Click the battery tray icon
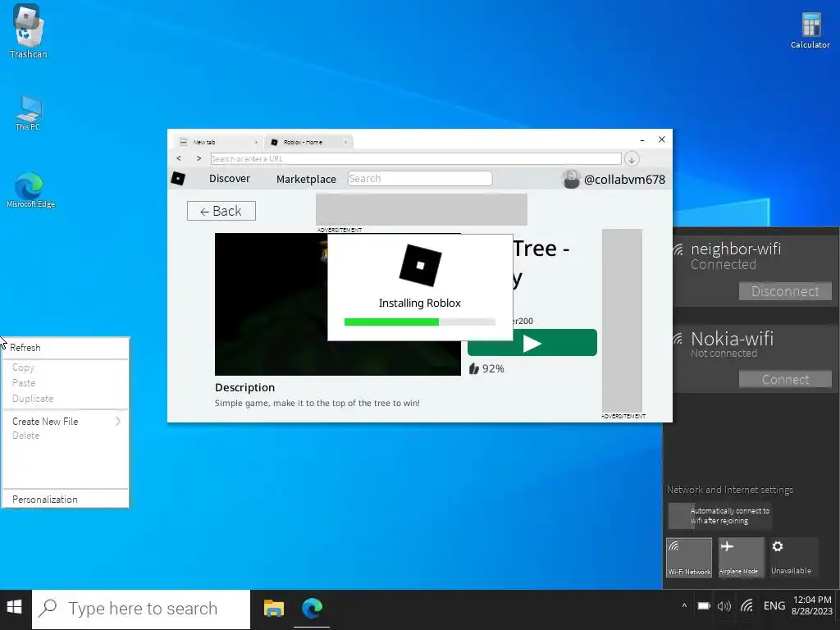Viewport: 840px width, 630px height. tap(703, 606)
